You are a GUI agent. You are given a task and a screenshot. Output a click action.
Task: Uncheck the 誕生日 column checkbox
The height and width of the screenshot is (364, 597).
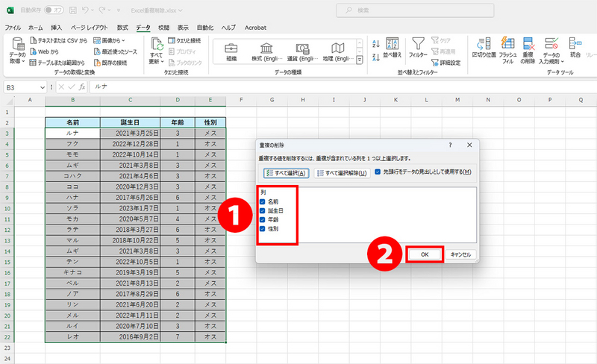(263, 210)
